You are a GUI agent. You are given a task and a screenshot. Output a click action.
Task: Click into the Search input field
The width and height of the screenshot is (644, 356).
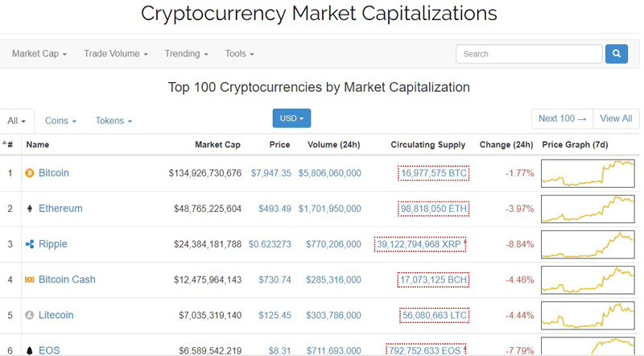(x=529, y=54)
